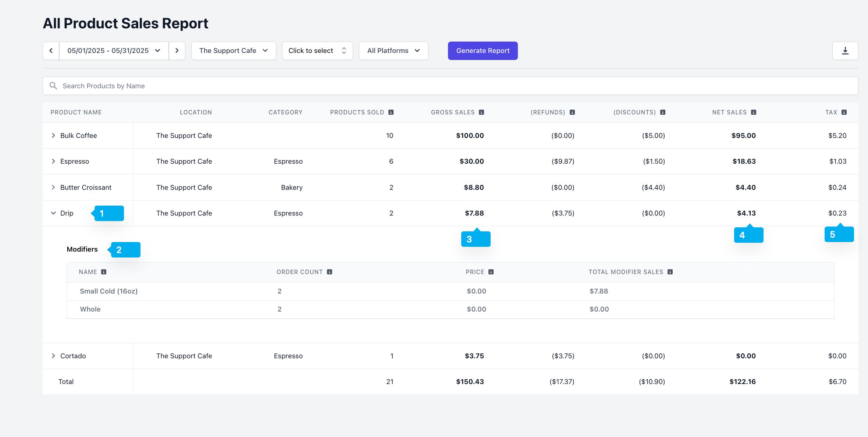Open The Support Cafe location dropdown
Image resolution: width=868 pixels, height=437 pixels.
234,51
